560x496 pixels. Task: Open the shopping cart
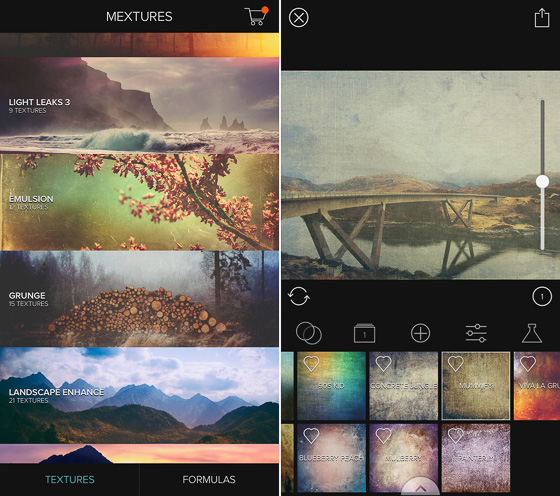pyautogui.click(x=256, y=16)
